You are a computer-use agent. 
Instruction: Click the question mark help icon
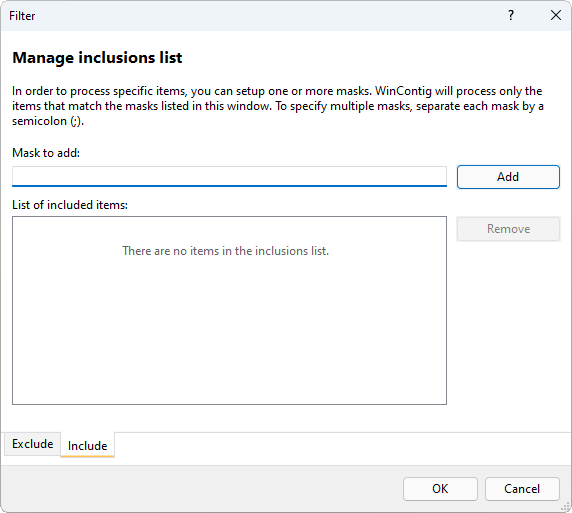(511, 15)
